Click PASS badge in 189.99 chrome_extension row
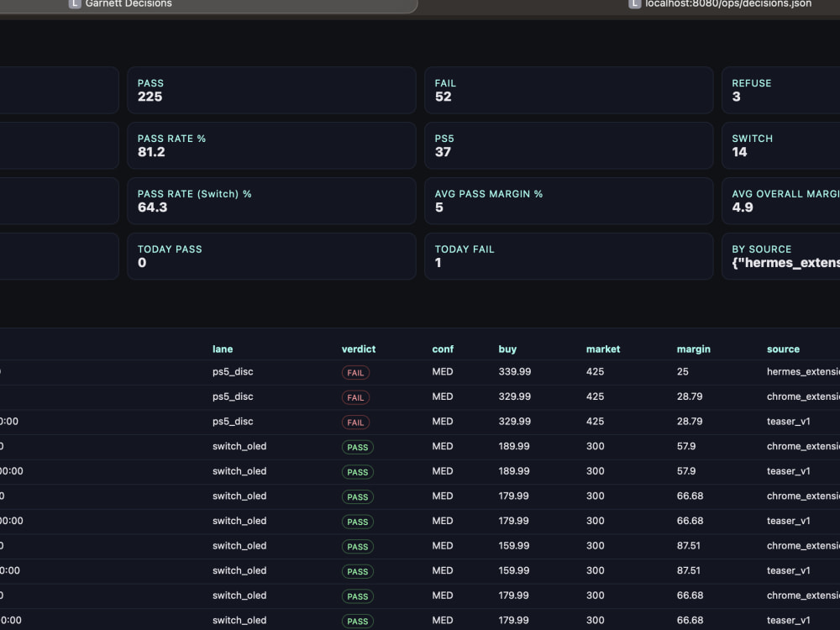 tap(357, 448)
